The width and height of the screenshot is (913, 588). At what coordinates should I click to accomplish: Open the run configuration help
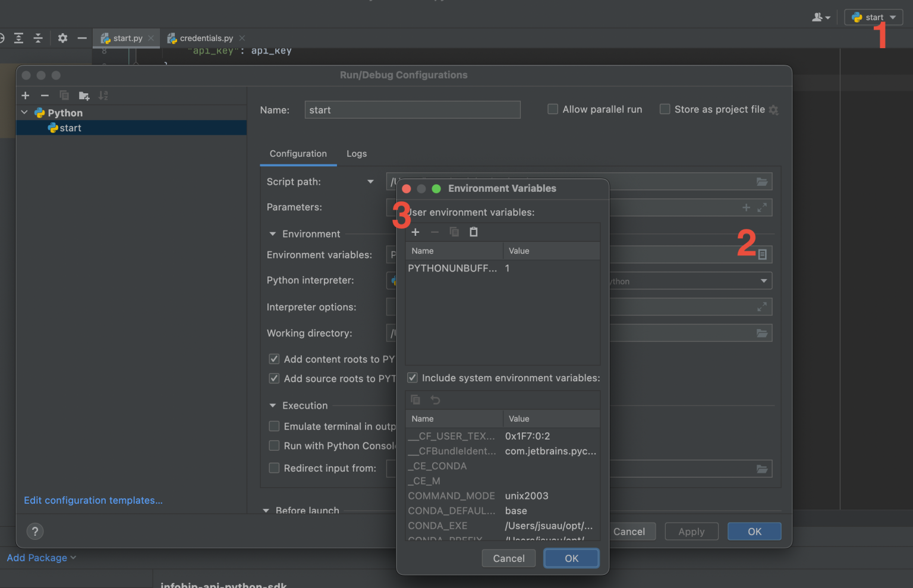click(x=34, y=531)
